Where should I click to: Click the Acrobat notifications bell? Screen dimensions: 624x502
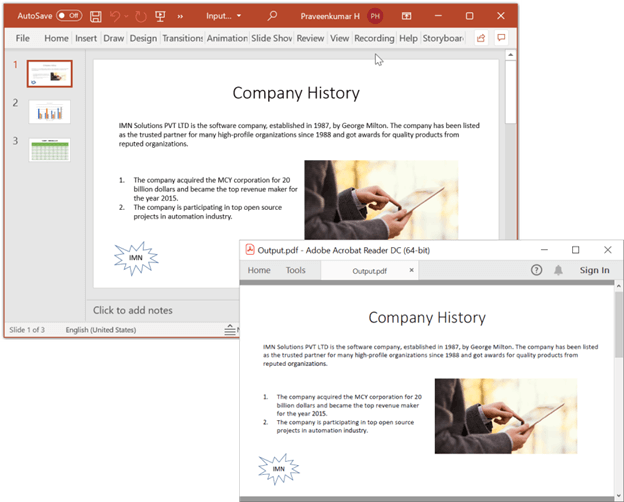click(x=558, y=270)
